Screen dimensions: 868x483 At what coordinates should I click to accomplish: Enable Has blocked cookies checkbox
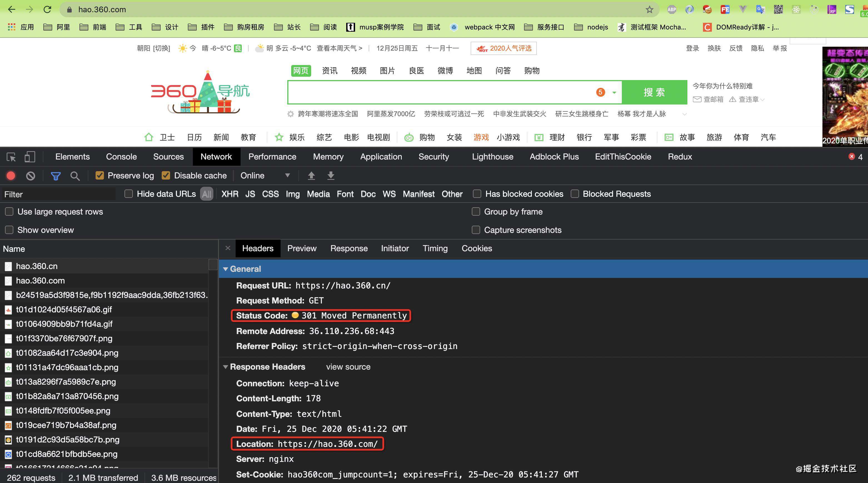[477, 194]
